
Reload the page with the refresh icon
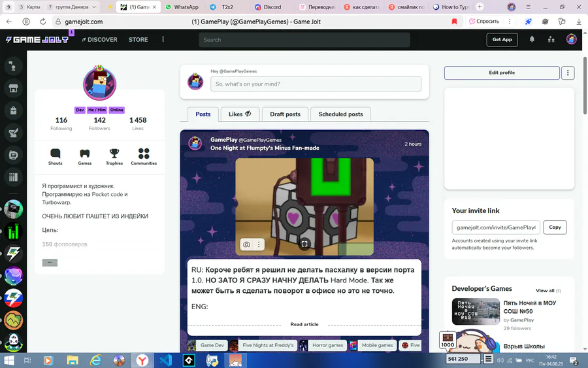[42, 22]
